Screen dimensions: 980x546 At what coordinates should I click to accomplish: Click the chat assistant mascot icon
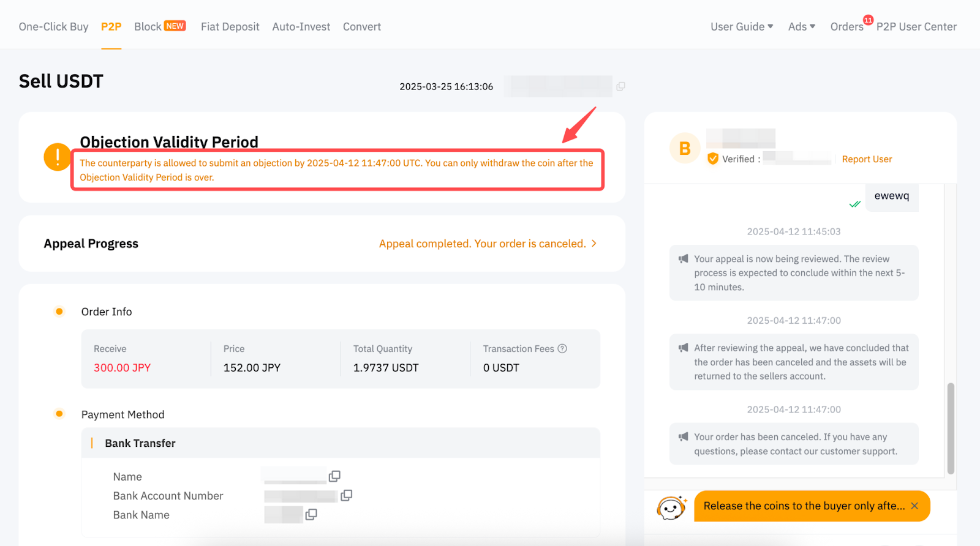pos(671,507)
